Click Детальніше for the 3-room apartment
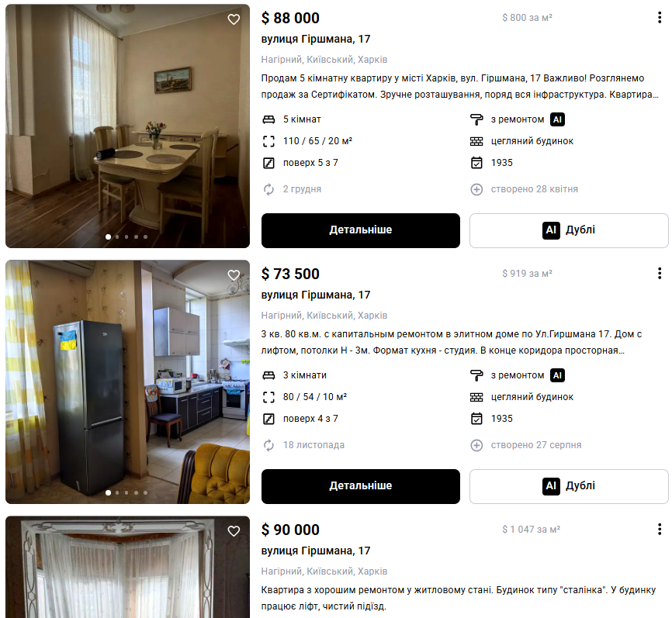Screen dimensions: 672x618 coord(360,486)
